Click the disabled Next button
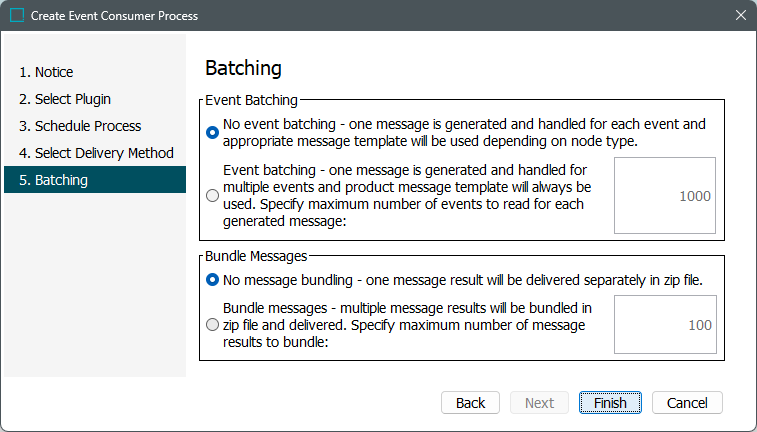This screenshot has width=757, height=432. tap(539, 403)
